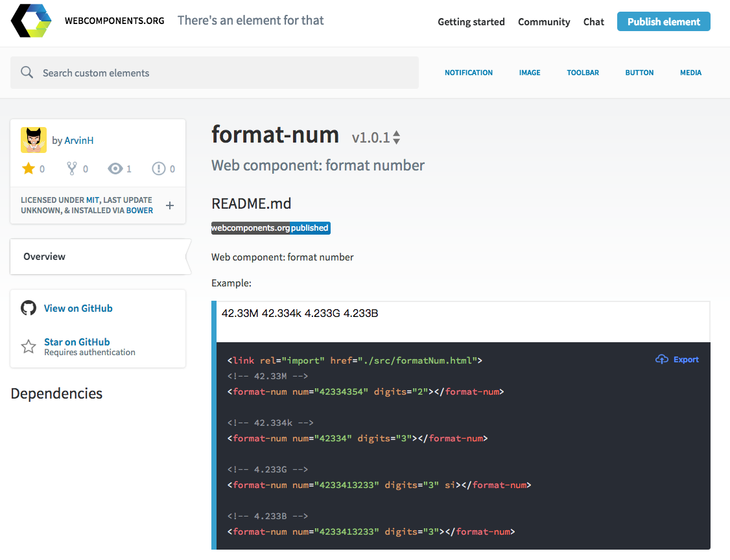
Task: Click the link rel="import" code line
Action: coord(355,360)
